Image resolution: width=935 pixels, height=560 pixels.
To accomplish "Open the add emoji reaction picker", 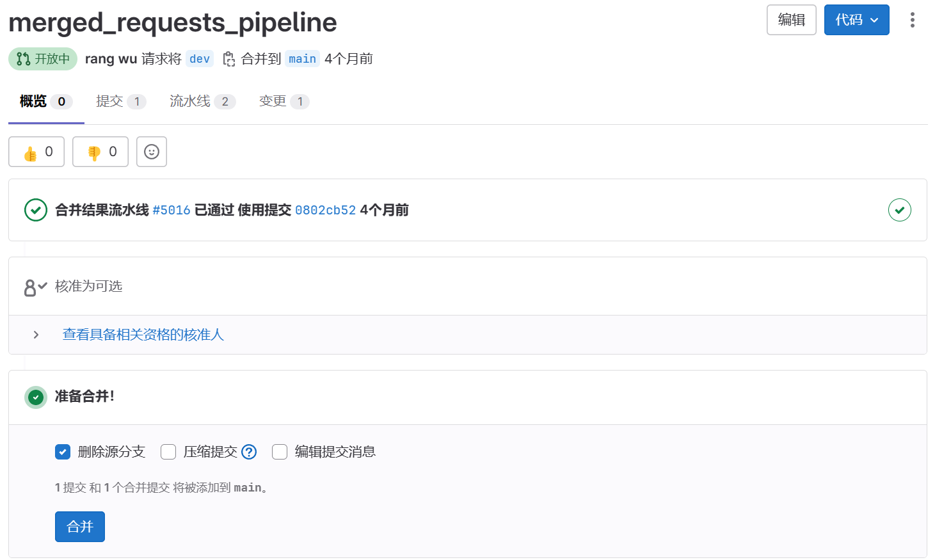I will 152,152.
